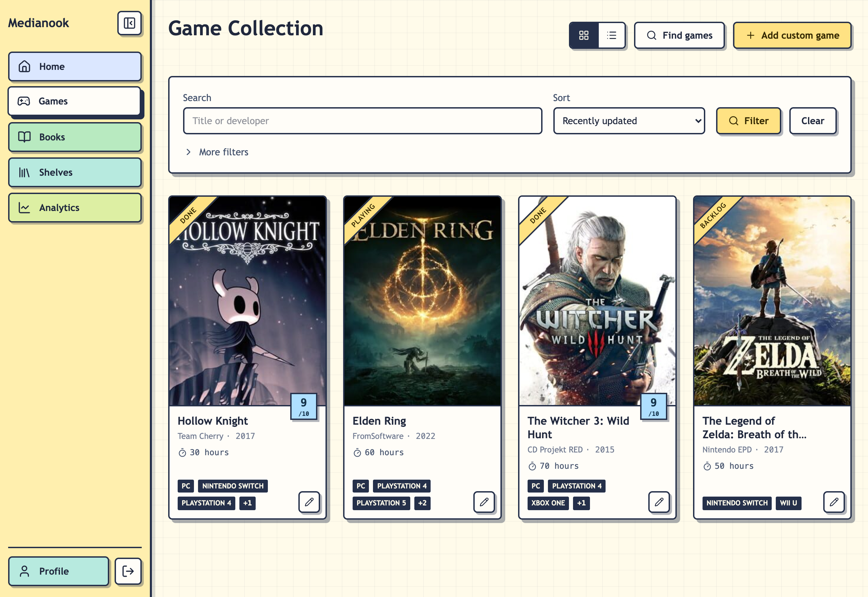Viewport: 868px width, 597px height.
Task: Click The Witcher 3: Wild Hunt title
Action: coord(578,427)
